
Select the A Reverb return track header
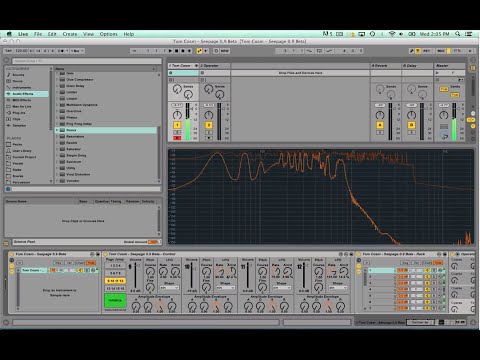tap(385, 66)
